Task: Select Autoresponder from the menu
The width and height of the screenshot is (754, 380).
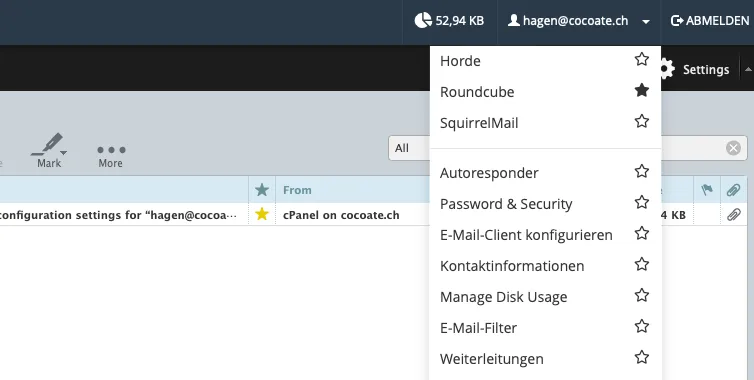Action: pos(489,173)
